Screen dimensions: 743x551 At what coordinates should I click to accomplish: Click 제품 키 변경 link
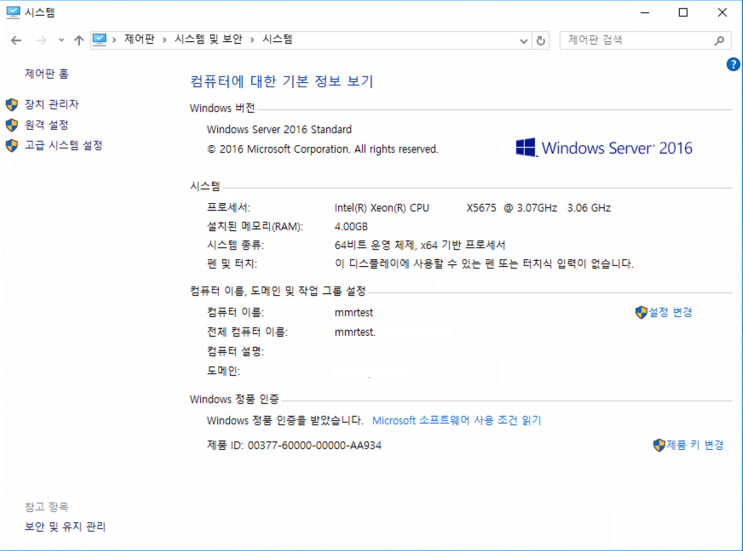pos(695,445)
